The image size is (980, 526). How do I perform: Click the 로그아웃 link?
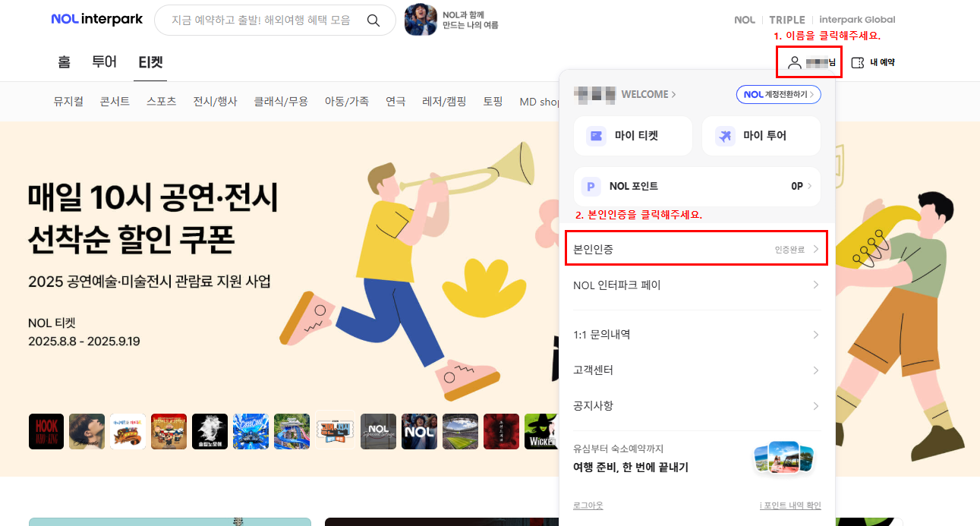pos(588,506)
